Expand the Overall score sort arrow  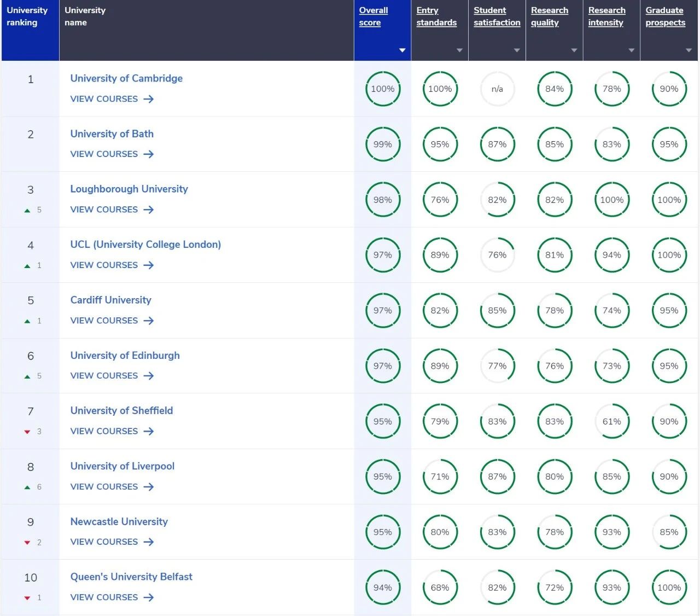pos(402,50)
